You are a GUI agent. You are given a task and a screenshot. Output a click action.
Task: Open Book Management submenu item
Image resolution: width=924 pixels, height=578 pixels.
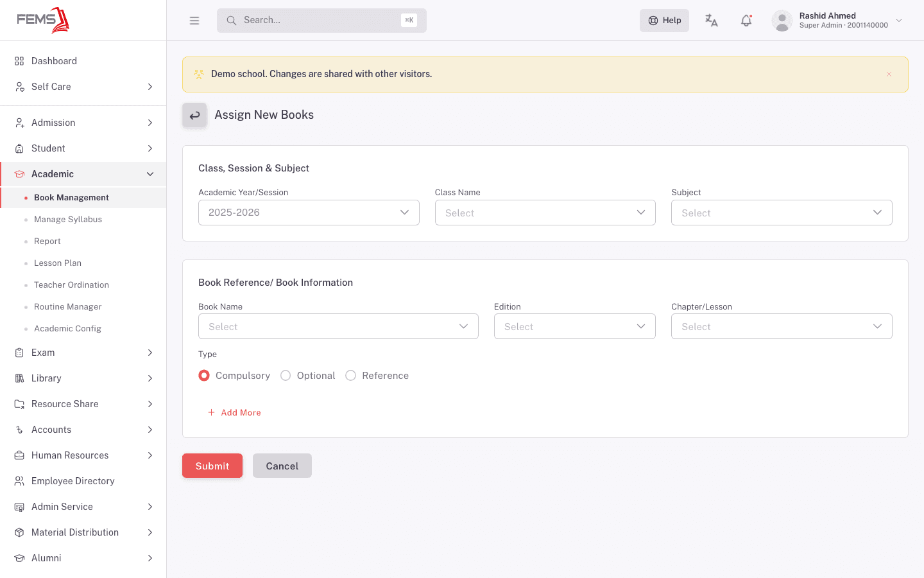83,198
